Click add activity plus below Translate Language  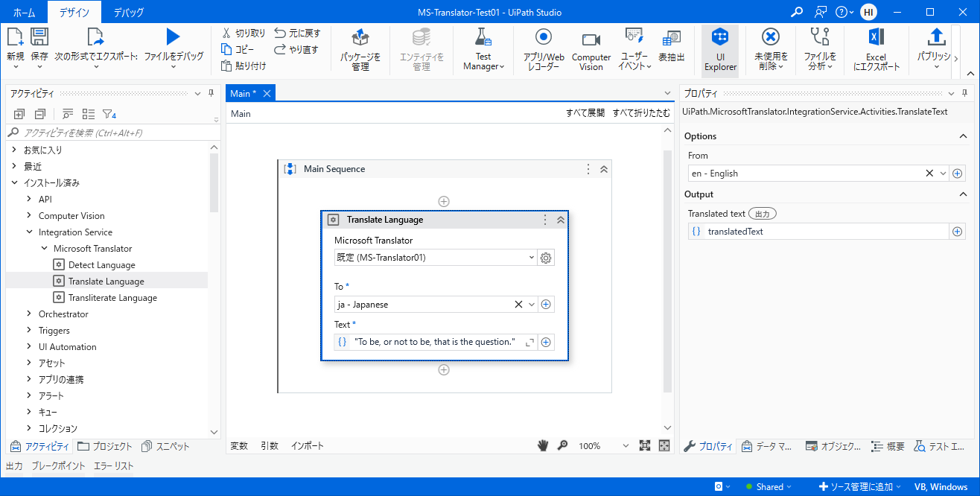tap(444, 370)
